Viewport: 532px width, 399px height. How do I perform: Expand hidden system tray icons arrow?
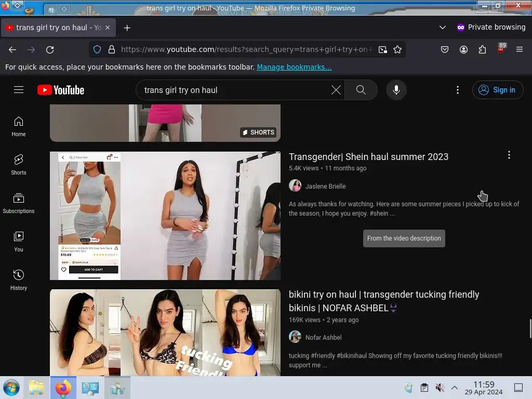pyautogui.click(x=455, y=388)
